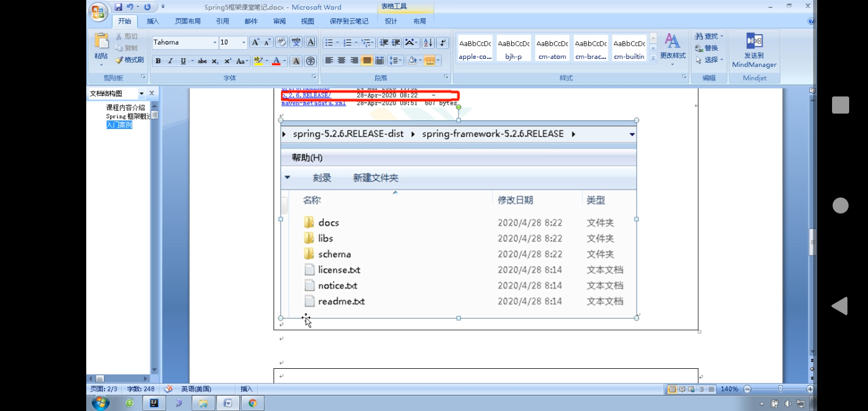Open the Tahoma font name dropdown
Viewport: 868px width, 411px height.
[x=215, y=43]
